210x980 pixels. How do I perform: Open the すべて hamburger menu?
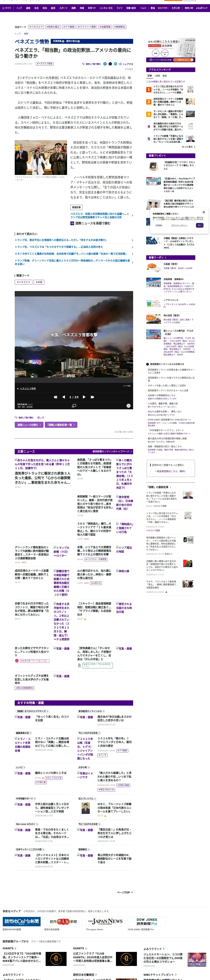[x=7, y=8]
